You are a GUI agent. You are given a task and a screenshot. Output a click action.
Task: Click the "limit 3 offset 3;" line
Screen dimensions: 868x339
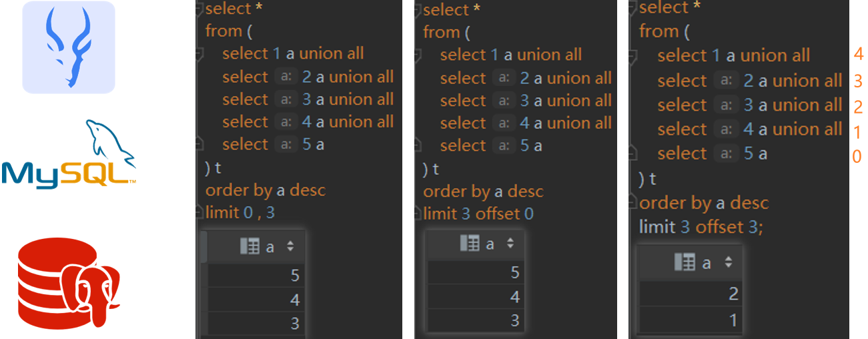click(701, 227)
